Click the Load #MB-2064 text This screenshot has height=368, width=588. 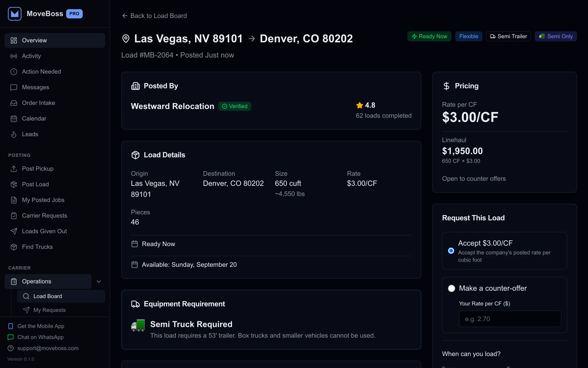click(147, 55)
